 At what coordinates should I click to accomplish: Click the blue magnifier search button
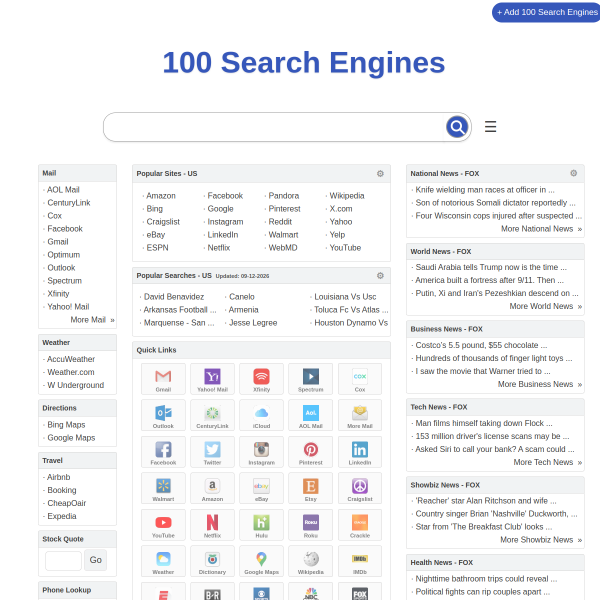click(457, 127)
